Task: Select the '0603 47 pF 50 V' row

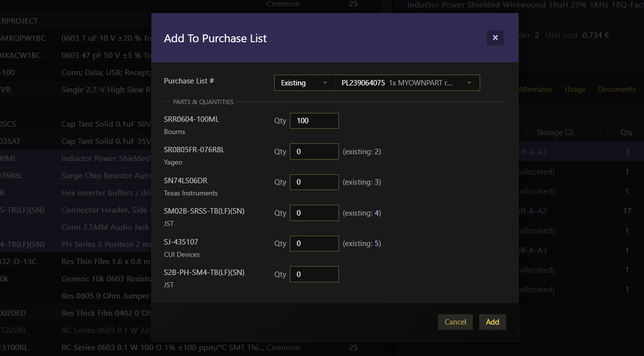Action: tap(76, 55)
